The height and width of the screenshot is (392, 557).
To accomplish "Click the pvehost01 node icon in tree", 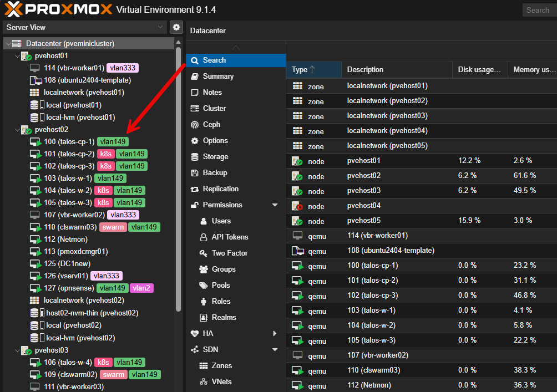I will tap(26, 56).
